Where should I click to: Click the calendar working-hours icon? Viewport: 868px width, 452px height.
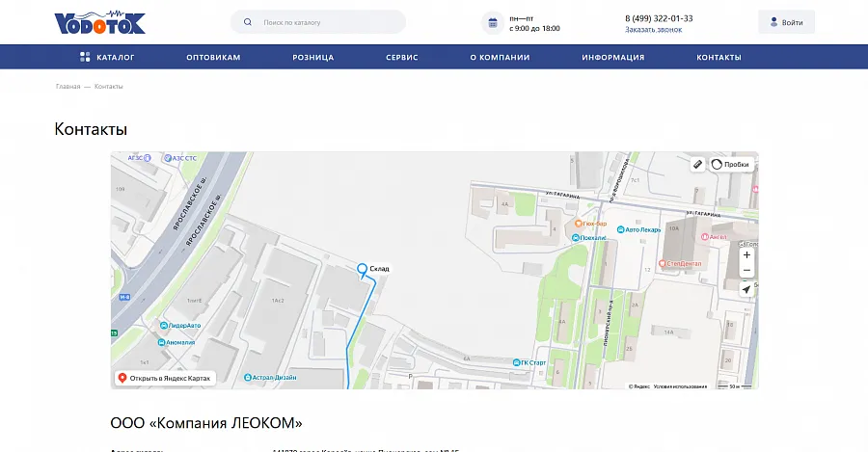point(493,23)
